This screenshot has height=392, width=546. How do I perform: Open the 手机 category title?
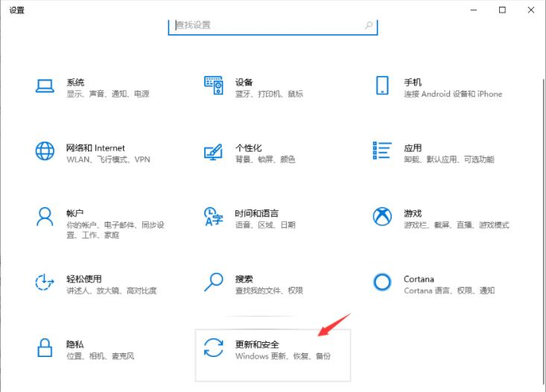tap(413, 82)
